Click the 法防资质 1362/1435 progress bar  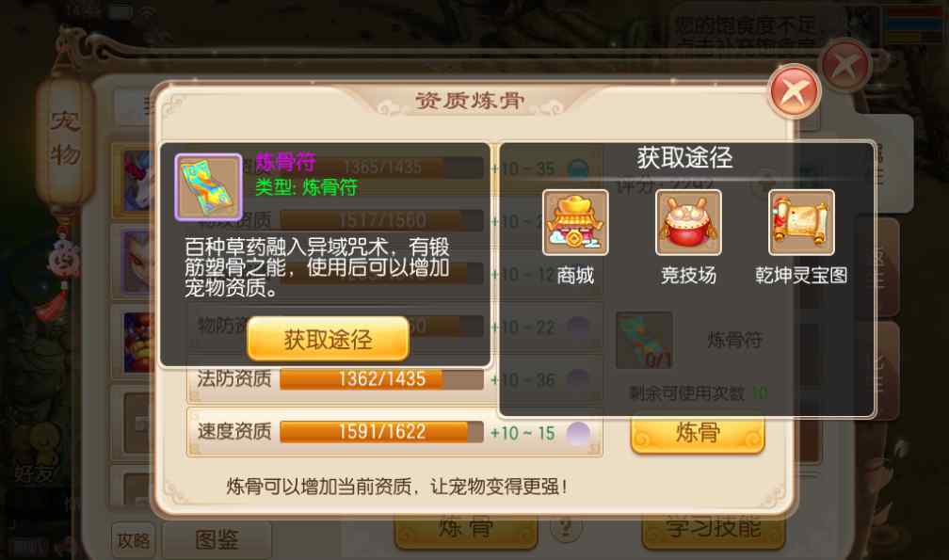point(381,379)
